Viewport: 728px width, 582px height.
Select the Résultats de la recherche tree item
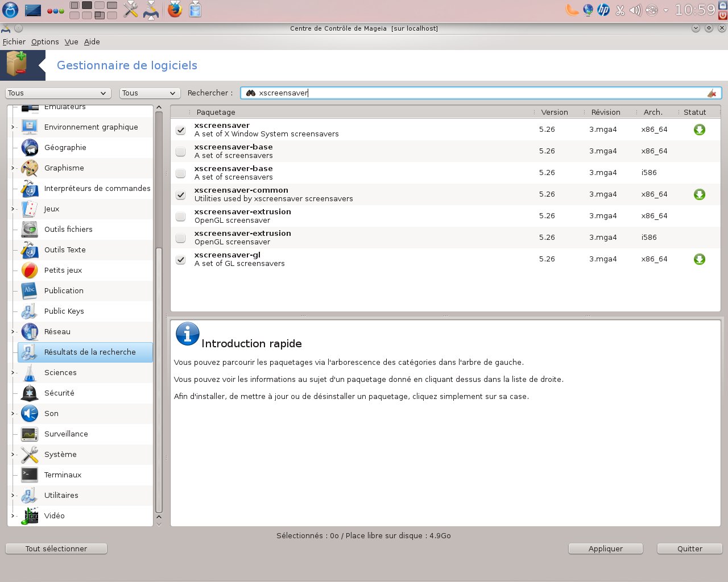coord(85,352)
